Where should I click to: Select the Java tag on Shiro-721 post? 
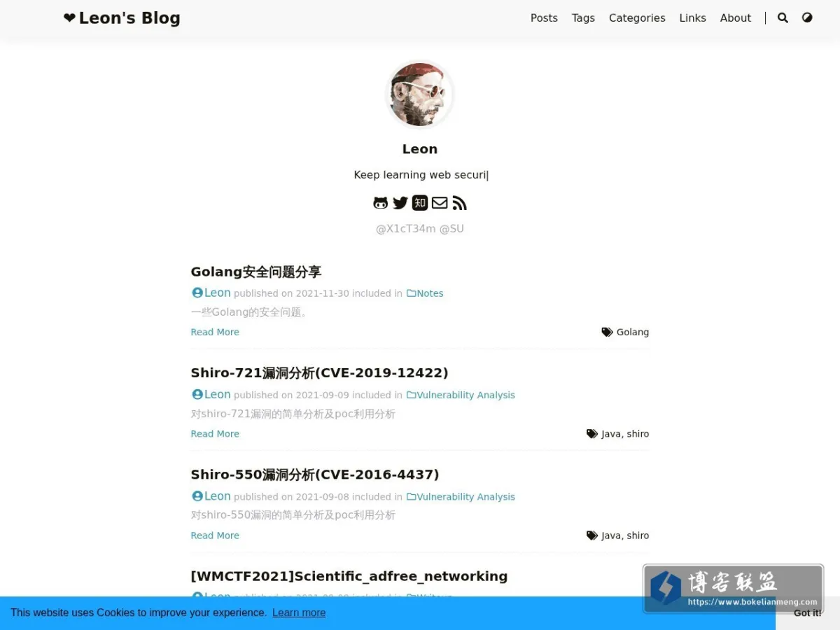point(611,434)
